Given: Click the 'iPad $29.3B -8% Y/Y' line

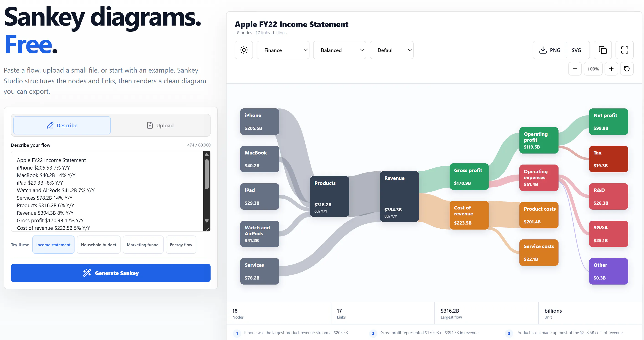Looking at the screenshot, I should (40, 183).
